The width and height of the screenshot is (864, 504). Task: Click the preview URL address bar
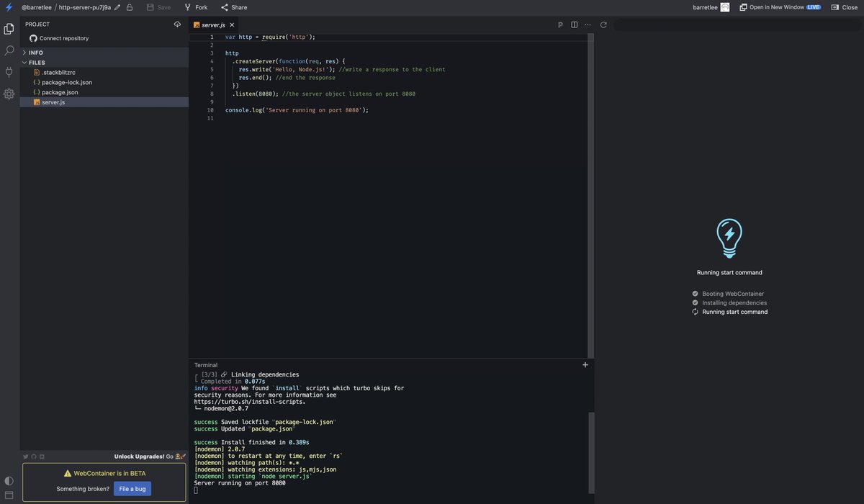tap(737, 24)
